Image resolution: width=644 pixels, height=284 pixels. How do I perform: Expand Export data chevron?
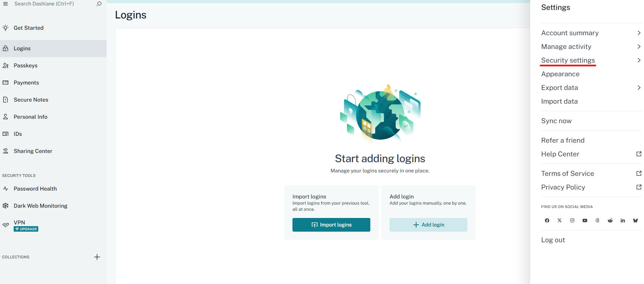point(639,88)
